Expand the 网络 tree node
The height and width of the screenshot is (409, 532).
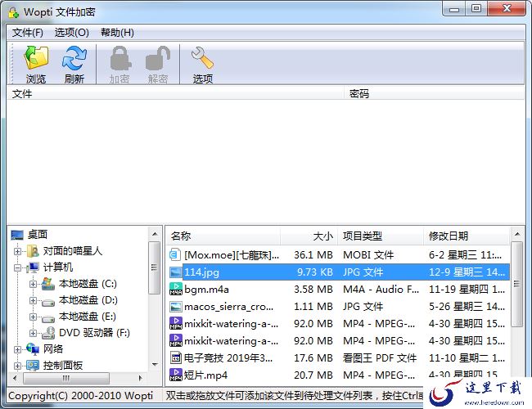(x=18, y=349)
